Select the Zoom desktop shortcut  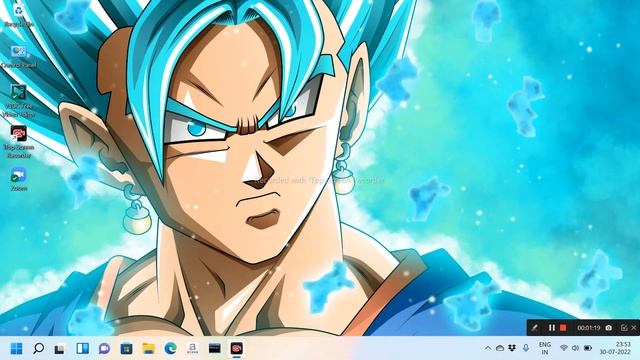click(x=18, y=179)
